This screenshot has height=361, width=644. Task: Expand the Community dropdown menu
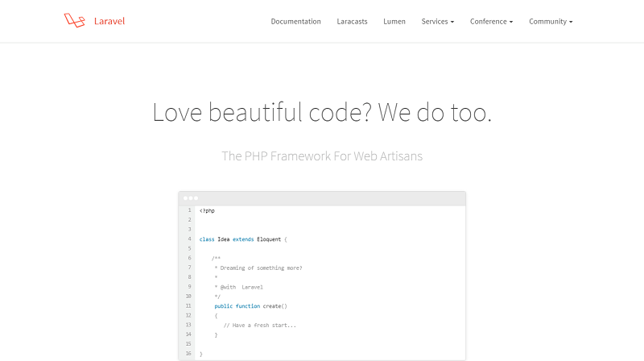click(x=551, y=22)
